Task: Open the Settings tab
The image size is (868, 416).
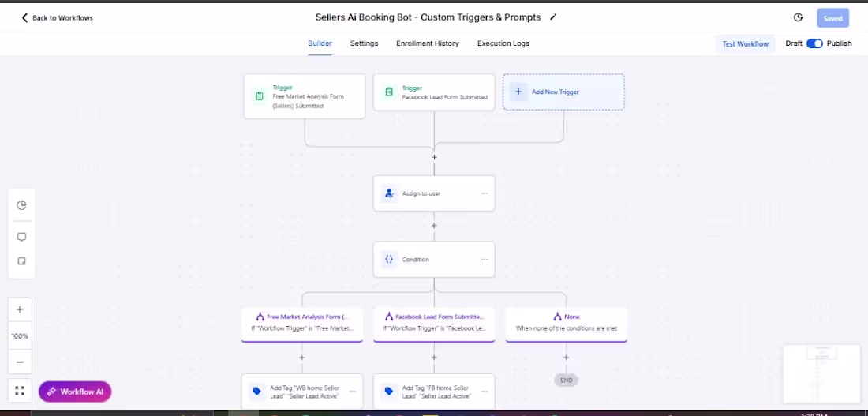Action: 364,43
